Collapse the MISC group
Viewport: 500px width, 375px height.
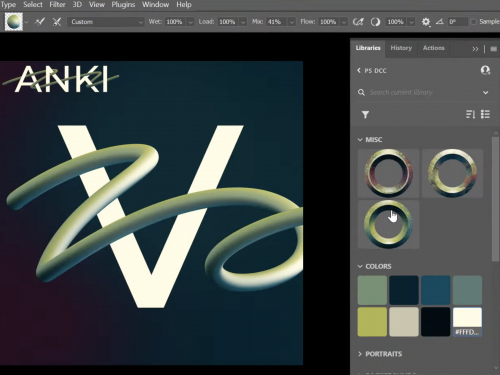[360, 140]
